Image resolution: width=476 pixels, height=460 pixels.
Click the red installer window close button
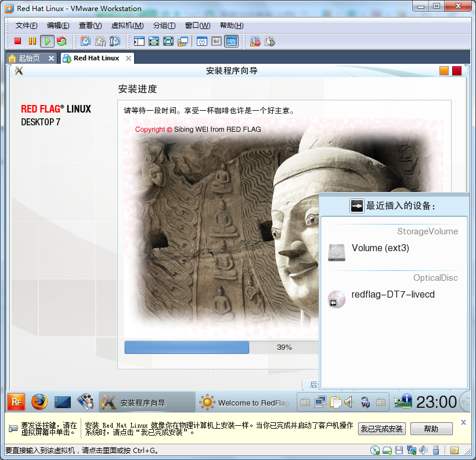(x=457, y=71)
